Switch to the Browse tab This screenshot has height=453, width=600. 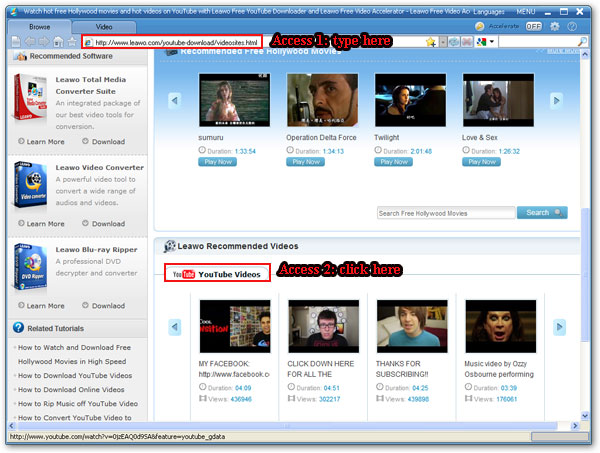tap(39, 27)
